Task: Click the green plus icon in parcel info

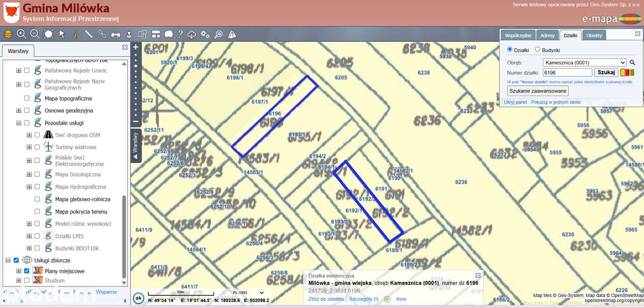Action: click(387, 299)
